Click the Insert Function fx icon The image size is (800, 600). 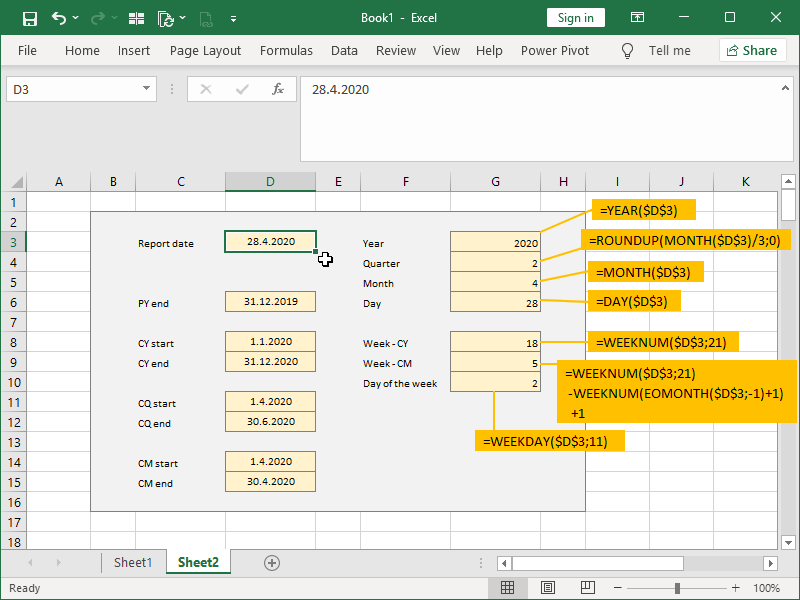coord(278,90)
